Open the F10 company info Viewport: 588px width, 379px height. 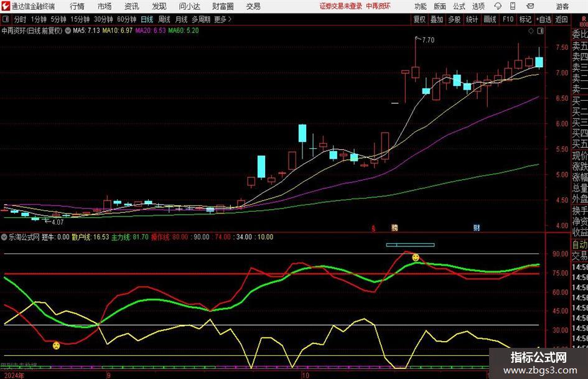click(508, 19)
